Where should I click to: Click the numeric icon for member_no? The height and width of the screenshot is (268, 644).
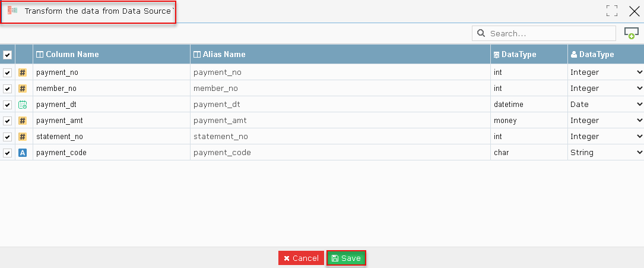click(x=23, y=89)
